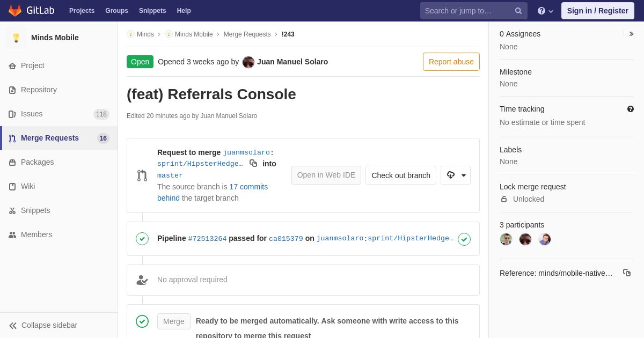This screenshot has width=644, height=338.
Task: Open Help in the top navigation
Action: (184, 11)
